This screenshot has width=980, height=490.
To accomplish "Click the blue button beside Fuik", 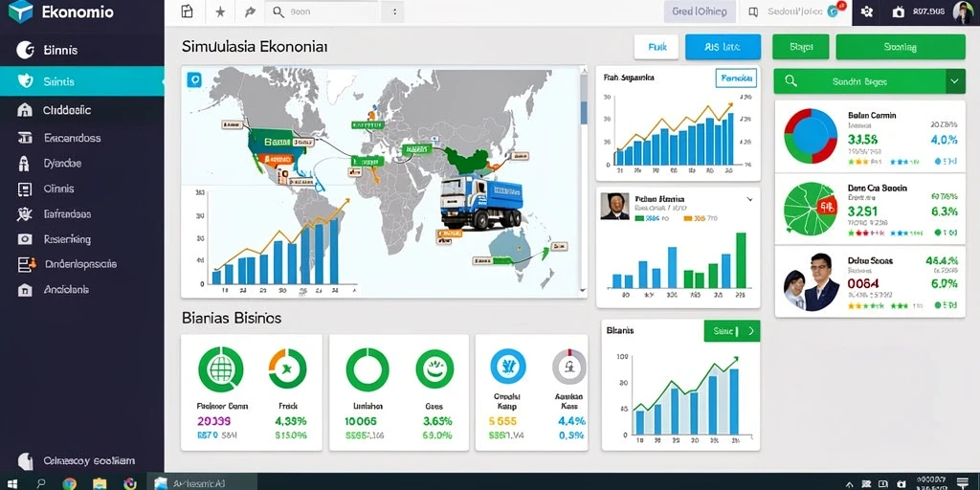I will 724,47.
